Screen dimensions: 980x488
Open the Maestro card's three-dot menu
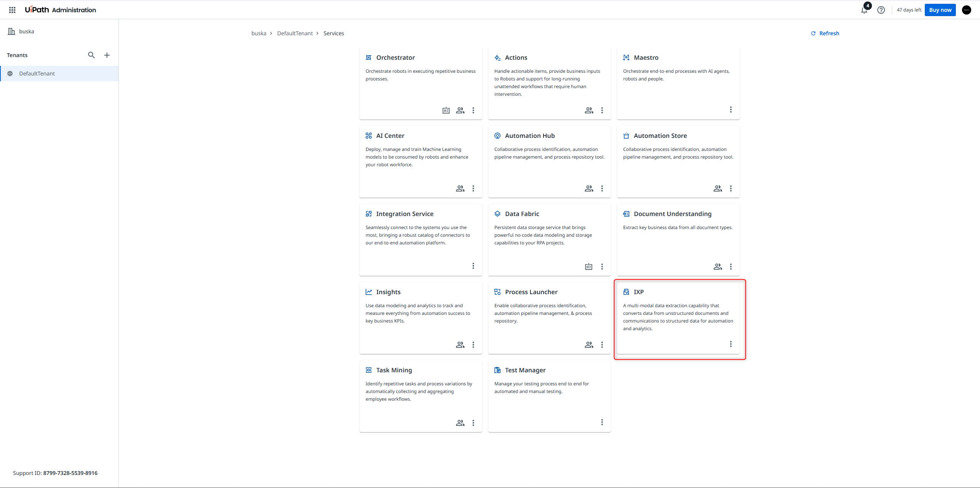[x=730, y=110]
